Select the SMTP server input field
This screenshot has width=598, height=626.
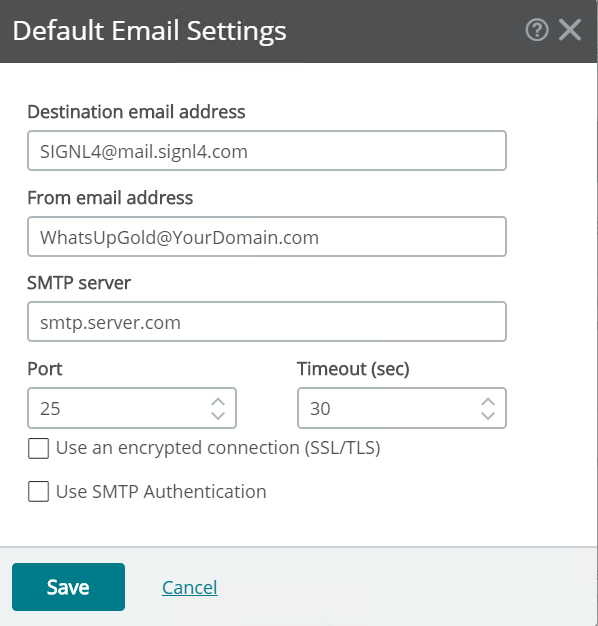[x=267, y=322]
